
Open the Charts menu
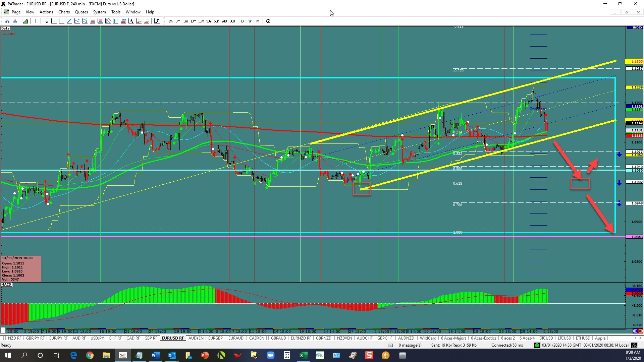(x=64, y=12)
